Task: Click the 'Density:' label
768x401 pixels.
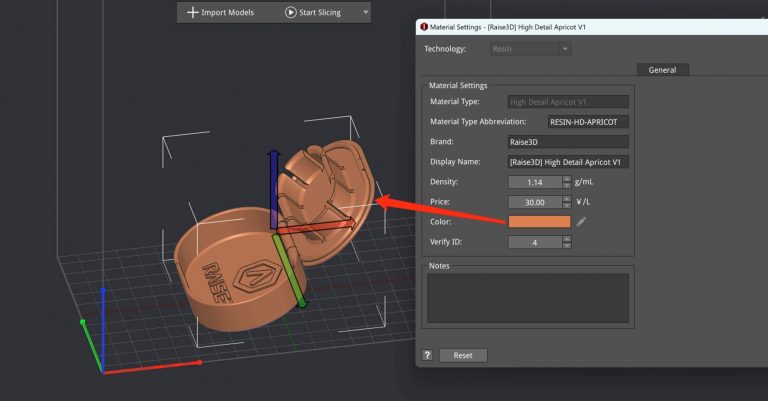Action: coord(444,182)
